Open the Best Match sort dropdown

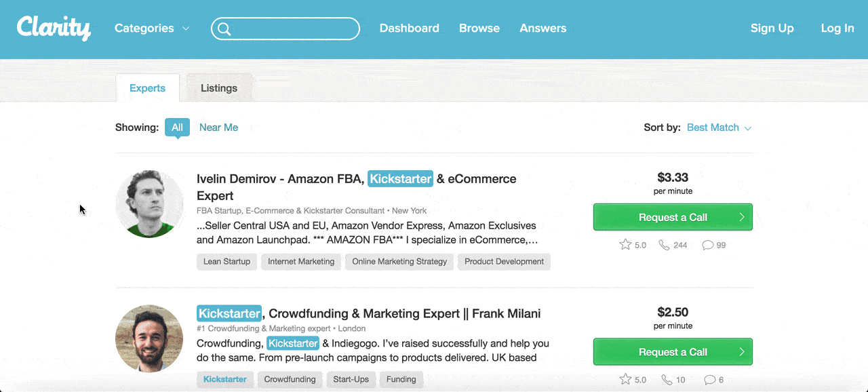719,128
